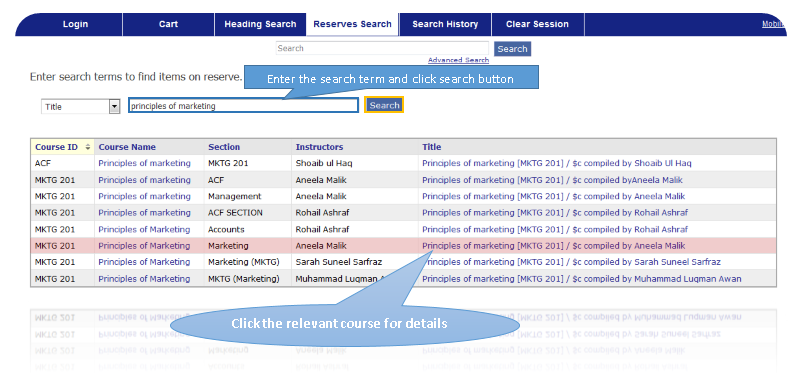Open Course Name link in highlighted Marketing row

[x=144, y=246]
